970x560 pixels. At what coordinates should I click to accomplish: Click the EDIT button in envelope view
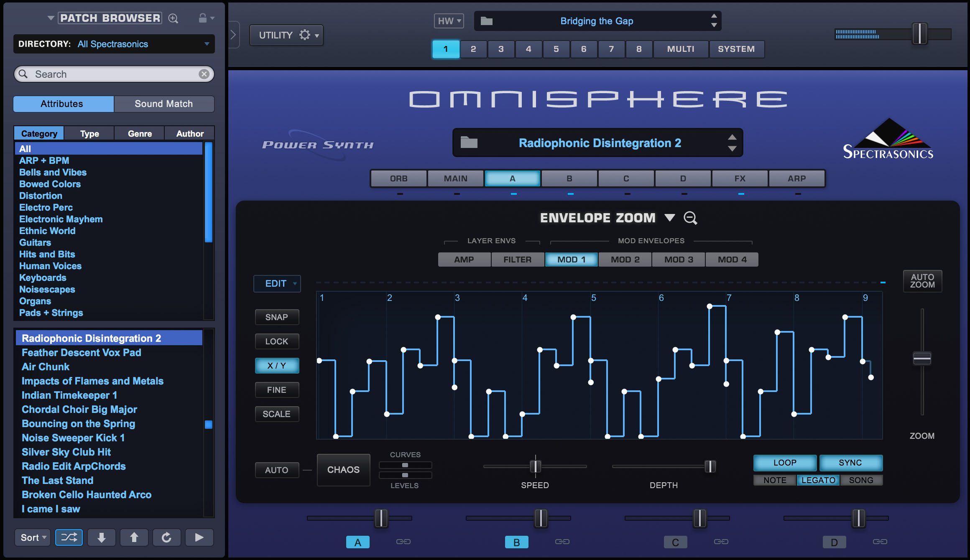click(x=276, y=283)
